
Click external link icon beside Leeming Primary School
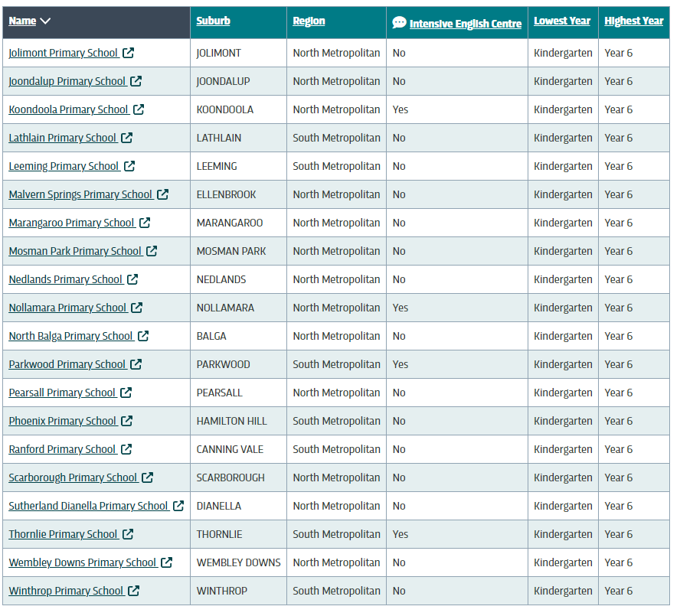click(129, 166)
